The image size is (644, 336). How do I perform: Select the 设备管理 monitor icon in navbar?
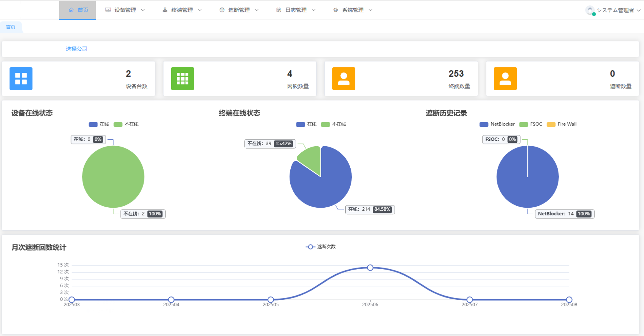pos(108,10)
